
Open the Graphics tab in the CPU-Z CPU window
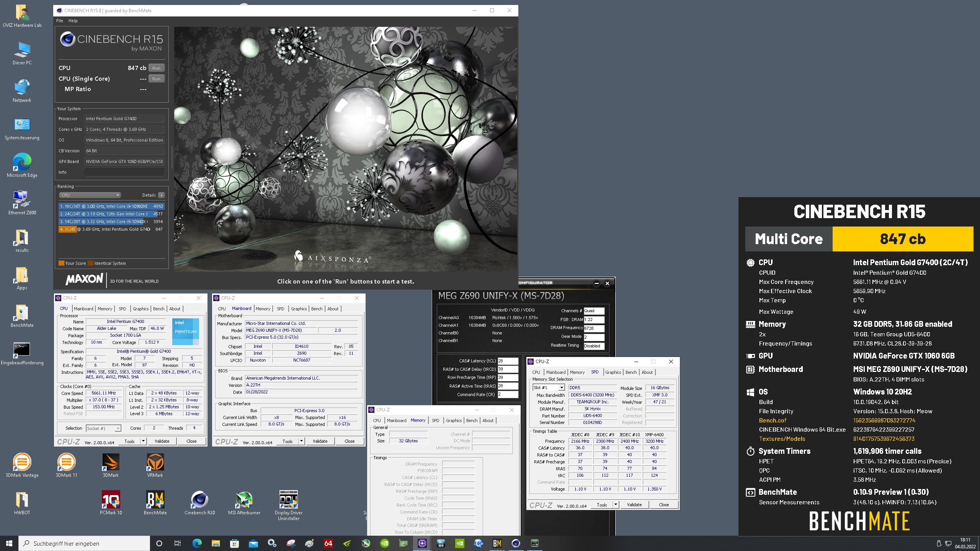point(140,309)
